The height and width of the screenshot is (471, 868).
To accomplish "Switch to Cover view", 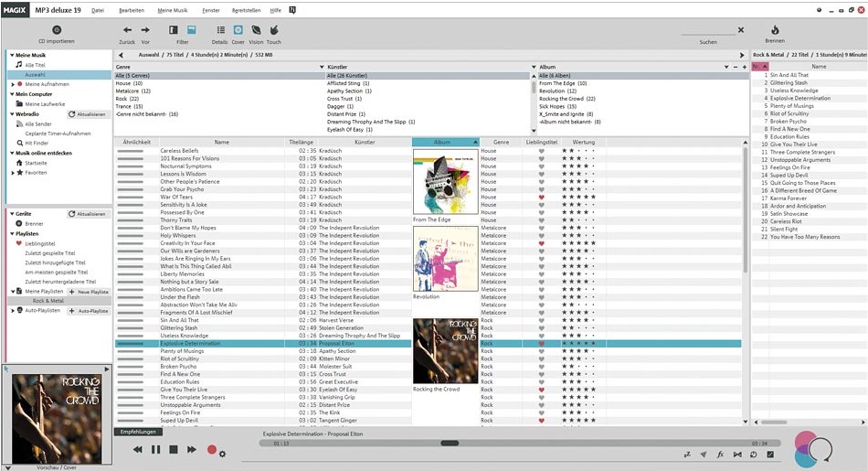I will [238, 30].
